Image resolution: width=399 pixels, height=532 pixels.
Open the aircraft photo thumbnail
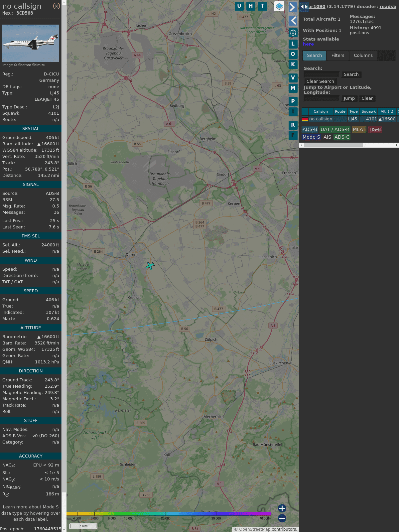(x=31, y=43)
